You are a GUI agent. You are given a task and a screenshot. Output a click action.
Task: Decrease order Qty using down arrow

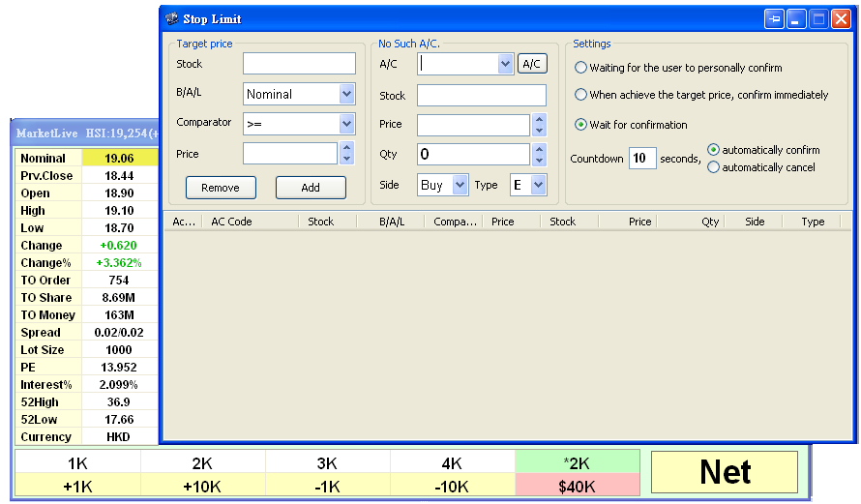pyautogui.click(x=540, y=160)
